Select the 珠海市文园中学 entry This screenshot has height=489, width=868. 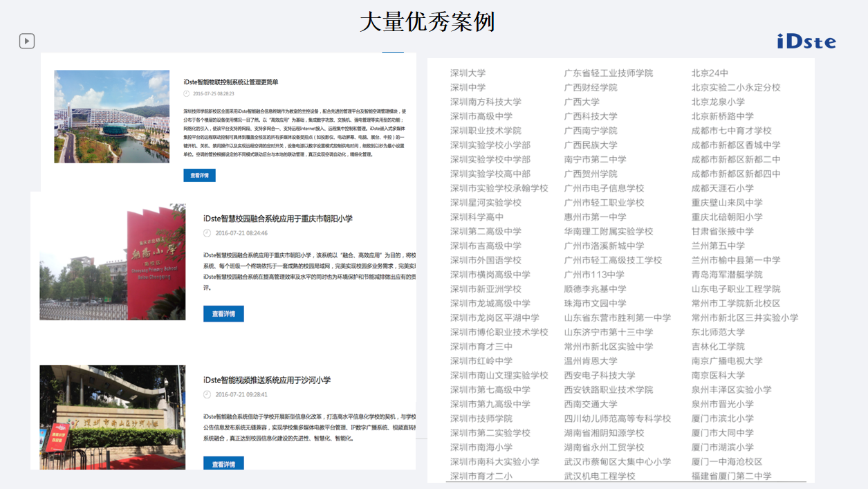tap(595, 304)
